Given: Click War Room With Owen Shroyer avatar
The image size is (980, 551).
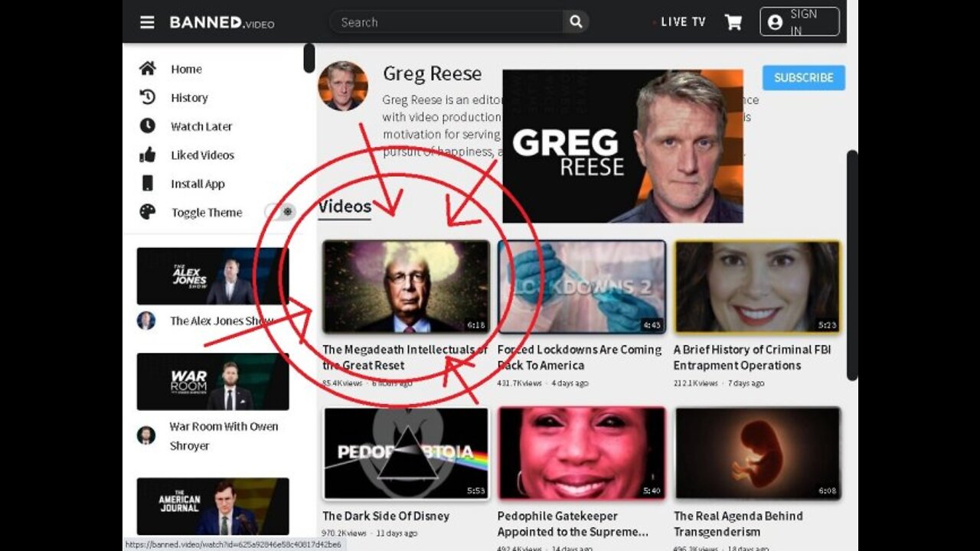Looking at the screenshot, I should pos(146,435).
